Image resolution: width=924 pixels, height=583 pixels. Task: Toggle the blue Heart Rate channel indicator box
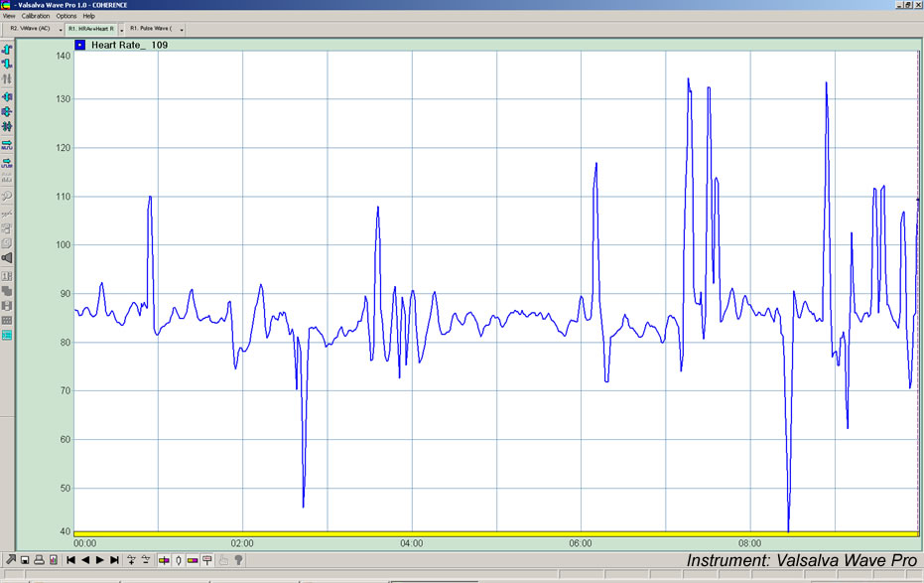click(79, 45)
